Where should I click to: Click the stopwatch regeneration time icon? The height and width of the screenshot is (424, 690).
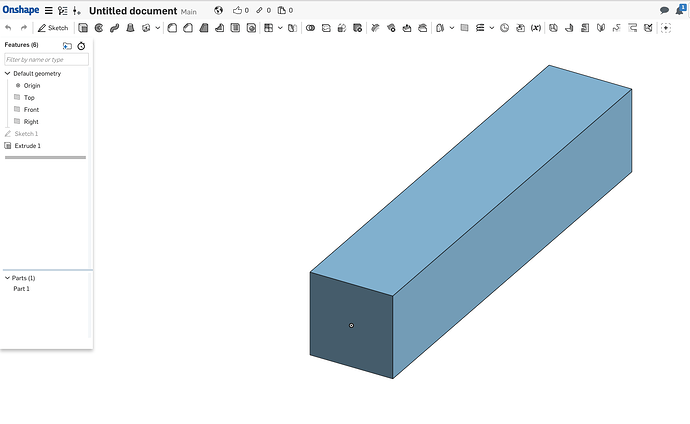click(x=81, y=46)
